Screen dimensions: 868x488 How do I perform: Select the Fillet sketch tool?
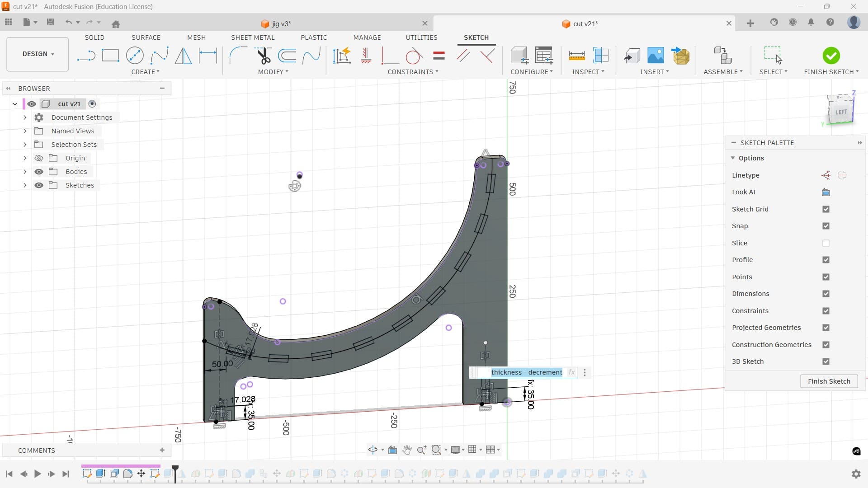238,56
